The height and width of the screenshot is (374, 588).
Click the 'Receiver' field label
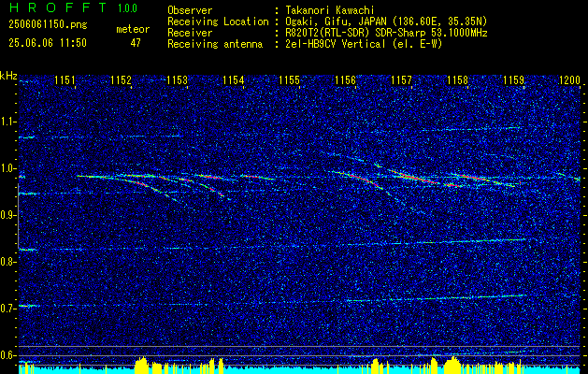pos(190,33)
